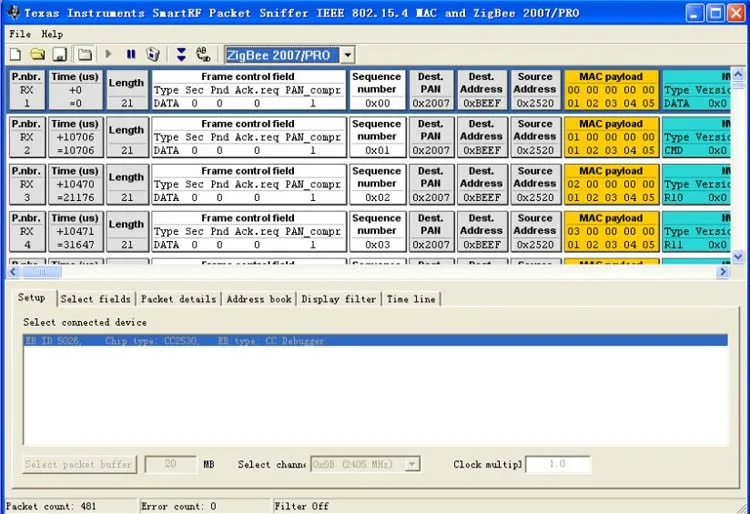
Task: Click the horizontal scrollbar right arrow
Action: tap(723, 272)
